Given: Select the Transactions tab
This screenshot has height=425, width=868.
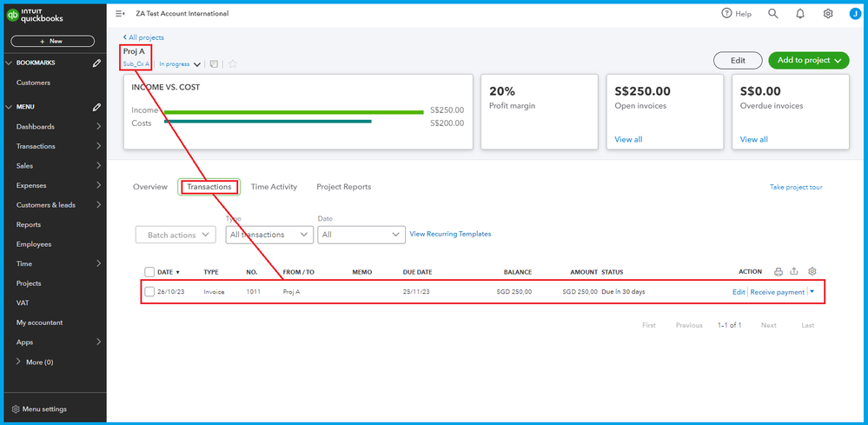Looking at the screenshot, I should [209, 187].
